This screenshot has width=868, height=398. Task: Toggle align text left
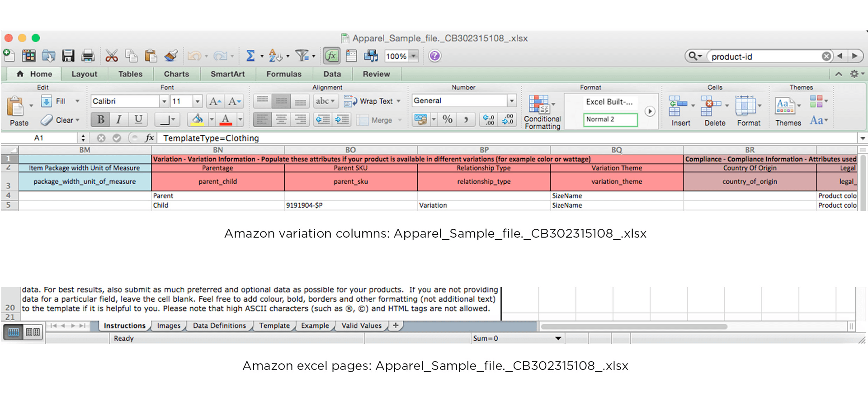click(x=262, y=119)
